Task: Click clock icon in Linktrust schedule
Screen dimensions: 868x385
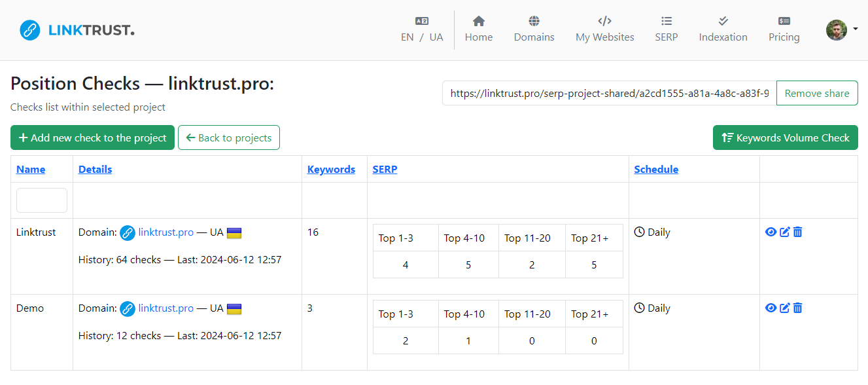Action: (640, 232)
